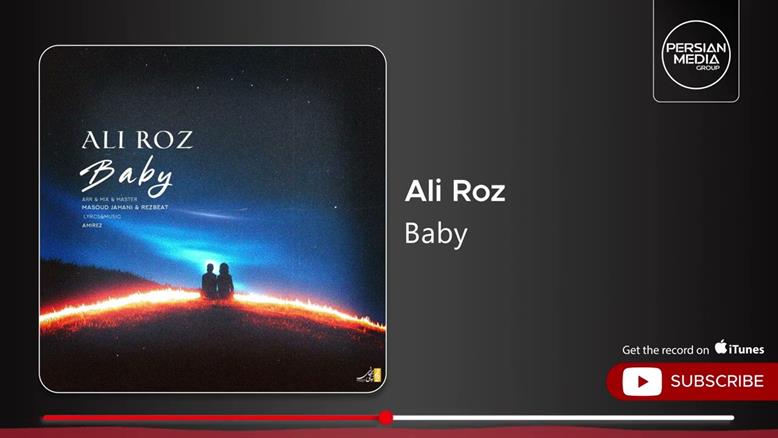Click the cursive Baby title on the cover
778x438 pixels.
pos(126,176)
